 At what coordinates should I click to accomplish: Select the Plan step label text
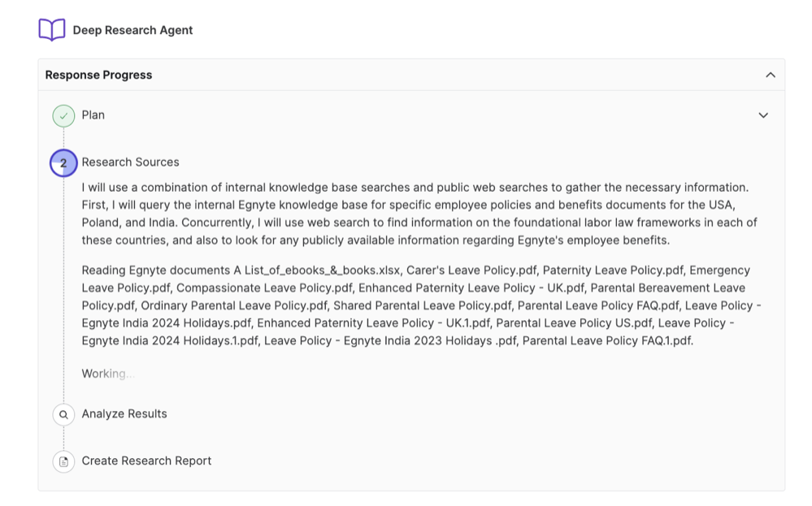point(93,115)
